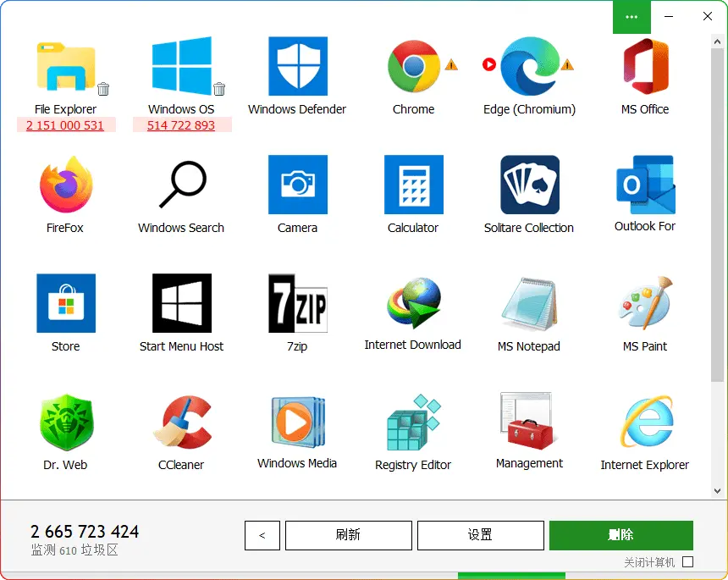This screenshot has height=580, width=728.
Task: Click the trash bin beside File Explorer
Action: (x=103, y=89)
